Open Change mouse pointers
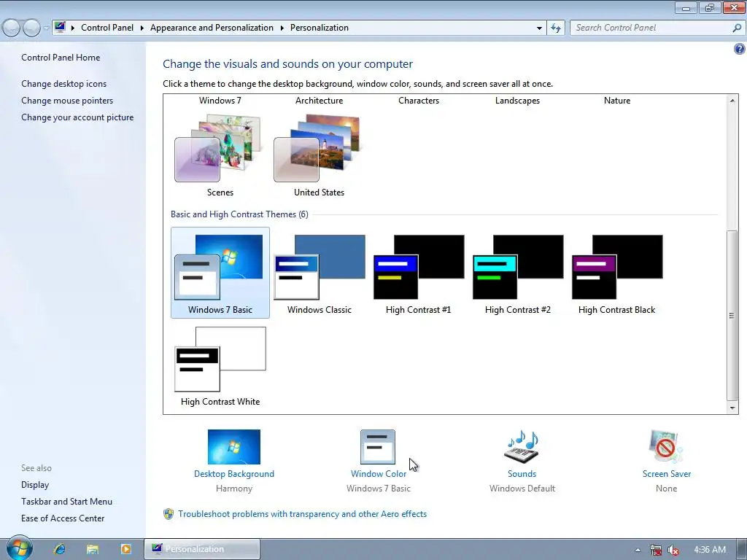This screenshot has width=747, height=560. (67, 101)
